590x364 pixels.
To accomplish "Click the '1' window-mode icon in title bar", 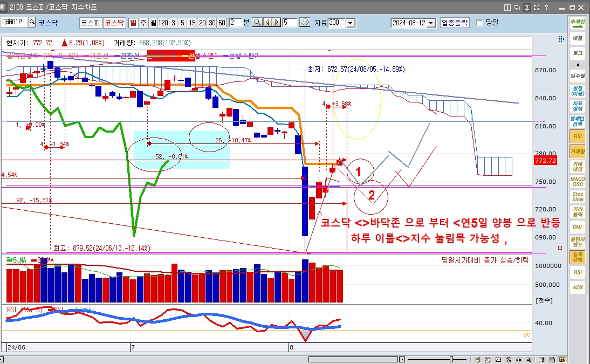I will pyautogui.click(x=507, y=7).
